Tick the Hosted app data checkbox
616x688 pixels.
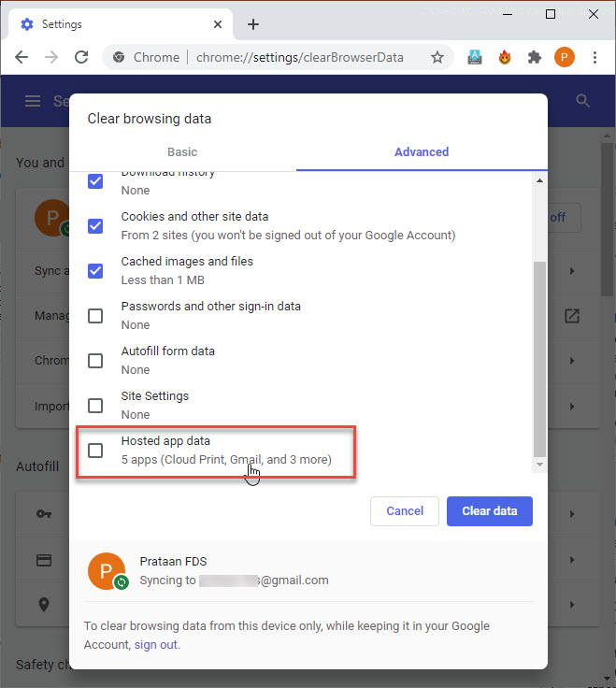coord(95,451)
